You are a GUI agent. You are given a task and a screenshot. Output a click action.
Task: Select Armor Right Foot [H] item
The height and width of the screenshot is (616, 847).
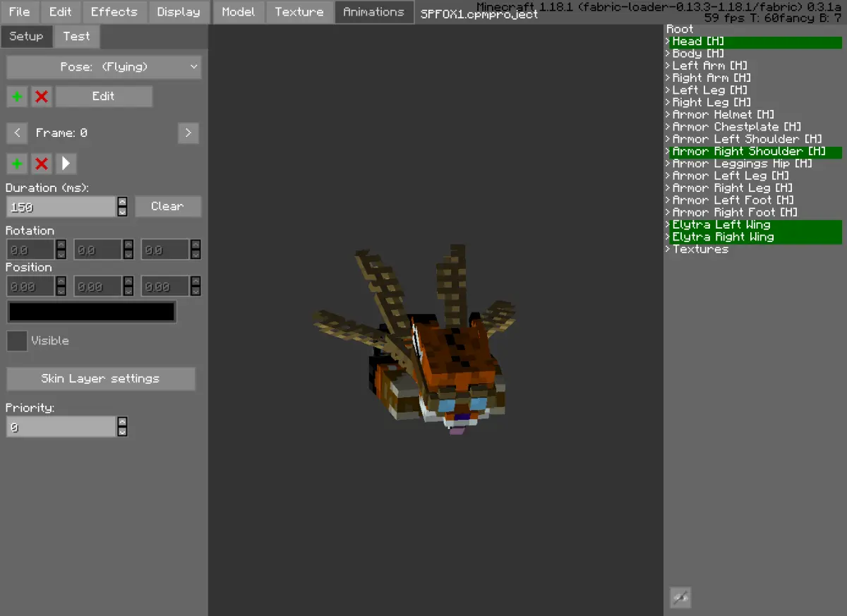tap(735, 212)
